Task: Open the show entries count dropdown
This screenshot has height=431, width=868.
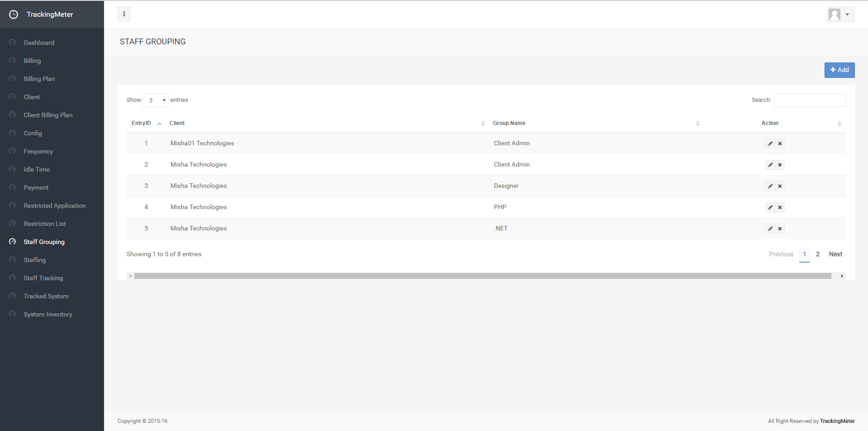Action: click(156, 101)
